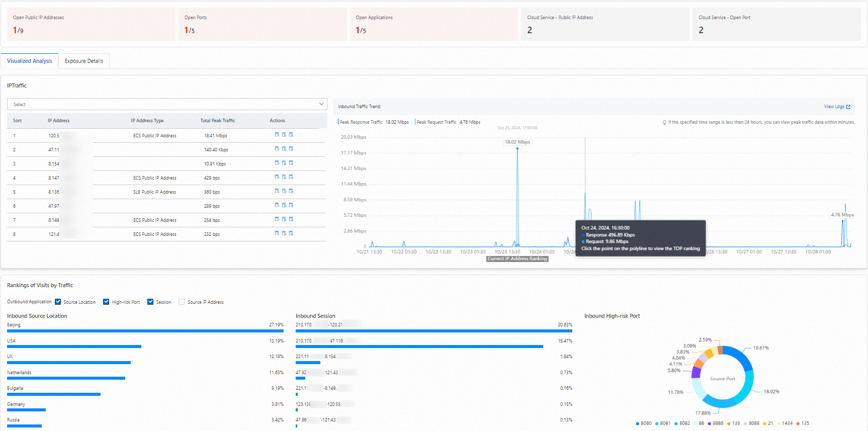Click the Current IP Address Ranking label
868x431 pixels.
click(517, 258)
